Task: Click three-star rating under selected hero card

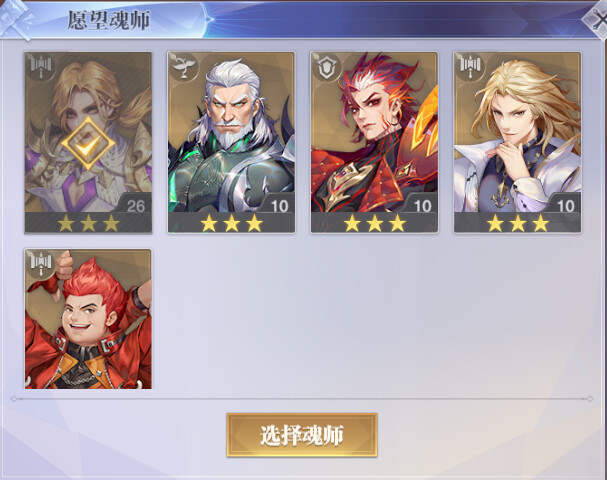Action: [88, 224]
